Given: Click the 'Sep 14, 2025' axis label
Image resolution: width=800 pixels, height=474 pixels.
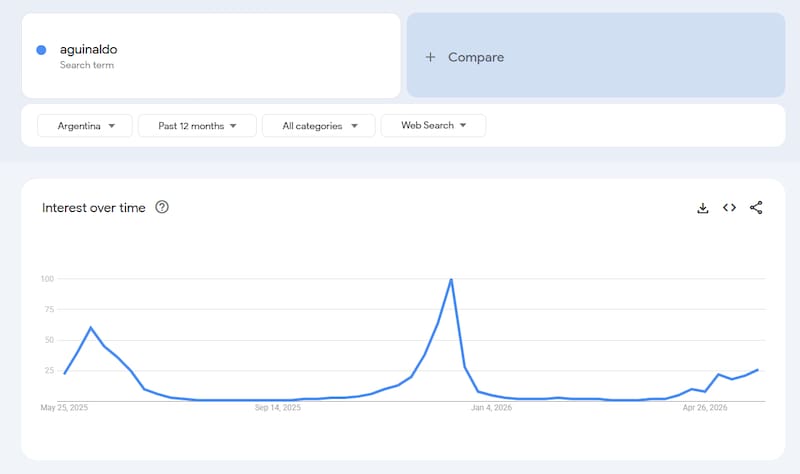Looking at the screenshot, I should [278, 408].
